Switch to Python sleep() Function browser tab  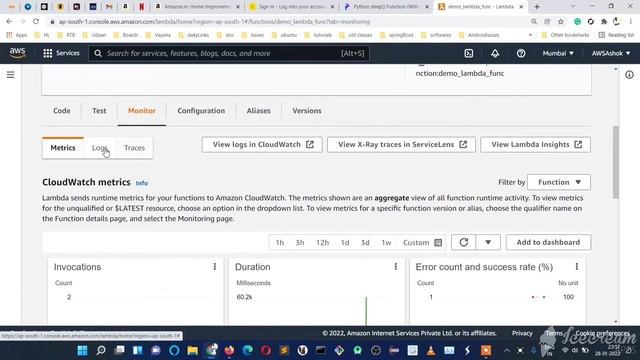(x=385, y=7)
